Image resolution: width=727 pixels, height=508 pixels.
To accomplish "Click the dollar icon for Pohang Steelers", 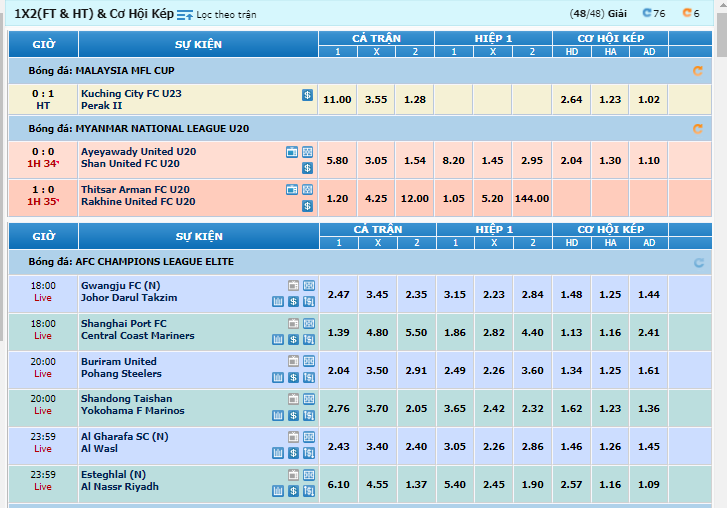I will [x=293, y=378].
